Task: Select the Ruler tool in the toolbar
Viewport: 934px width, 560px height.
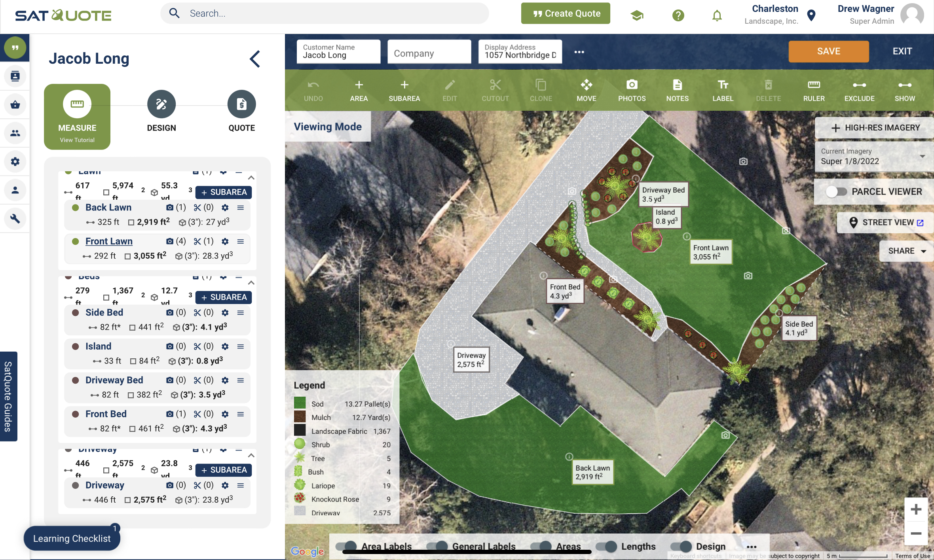Action: pos(814,90)
